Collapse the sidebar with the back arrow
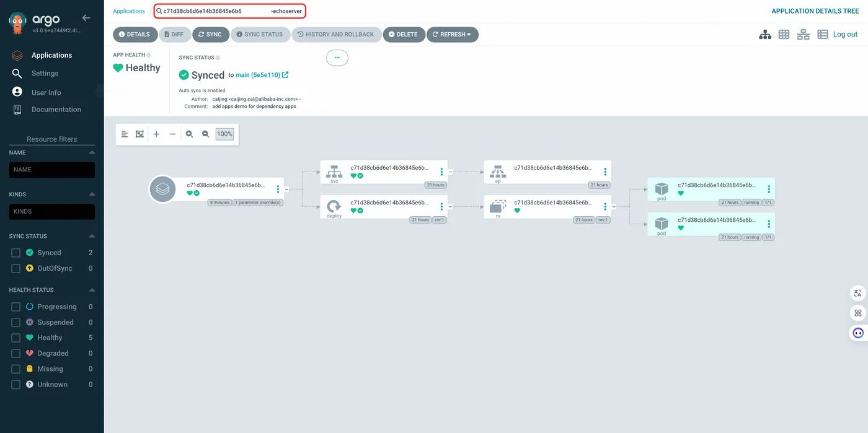This screenshot has height=433, width=868. [86, 18]
